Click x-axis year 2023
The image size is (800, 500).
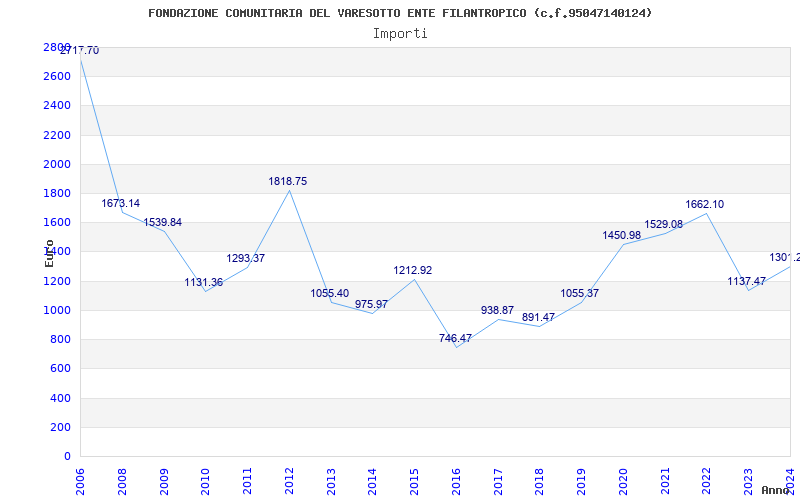tap(749, 482)
